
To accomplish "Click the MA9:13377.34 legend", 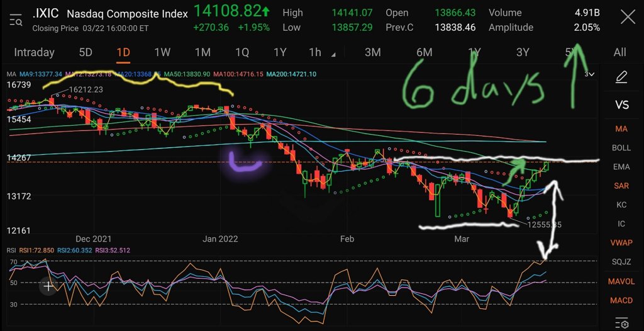I will click(41, 74).
